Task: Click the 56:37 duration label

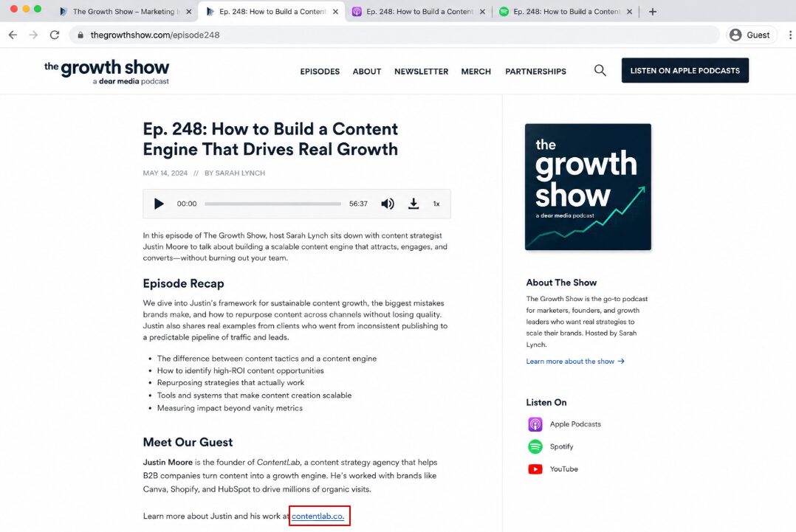Action: coord(358,204)
